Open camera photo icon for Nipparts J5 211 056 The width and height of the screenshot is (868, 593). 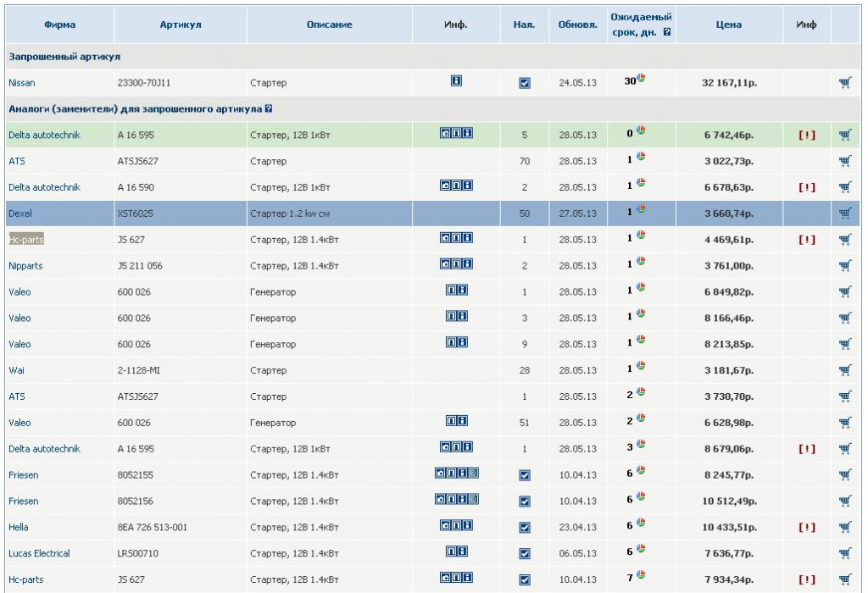point(445,263)
